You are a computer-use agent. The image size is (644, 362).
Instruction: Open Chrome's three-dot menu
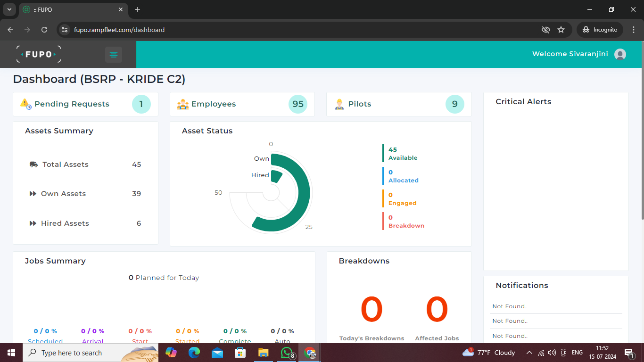click(x=634, y=29)
